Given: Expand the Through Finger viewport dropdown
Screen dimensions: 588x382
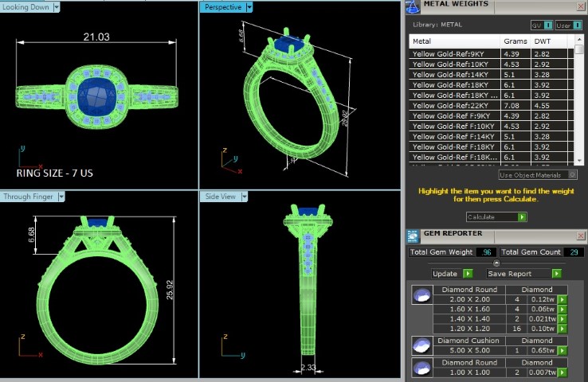Looking at the screenshot, I should [61, 197].
